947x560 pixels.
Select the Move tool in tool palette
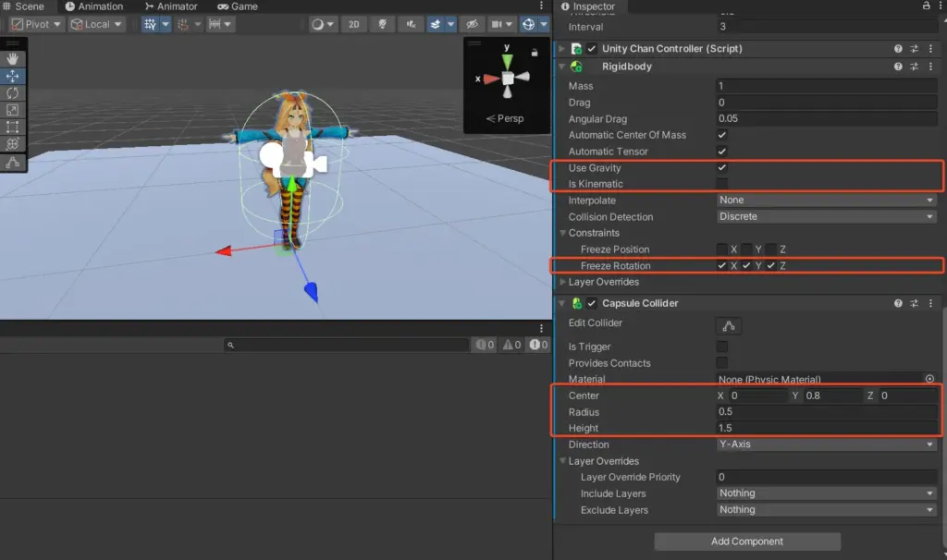pyautogui.click(x=13, y=76)
